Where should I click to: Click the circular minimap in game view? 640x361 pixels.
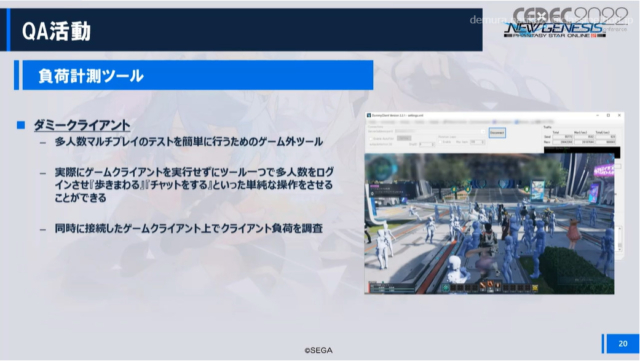[x=381, y=169]
